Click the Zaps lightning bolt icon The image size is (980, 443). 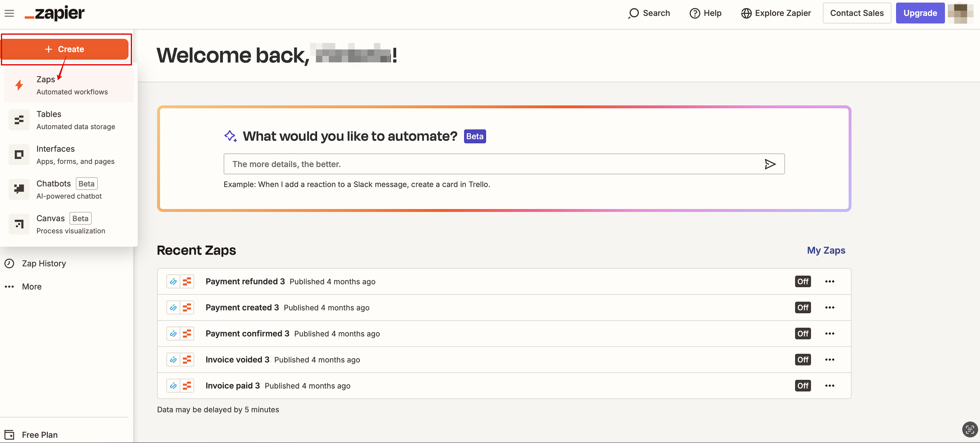(19, 85)
